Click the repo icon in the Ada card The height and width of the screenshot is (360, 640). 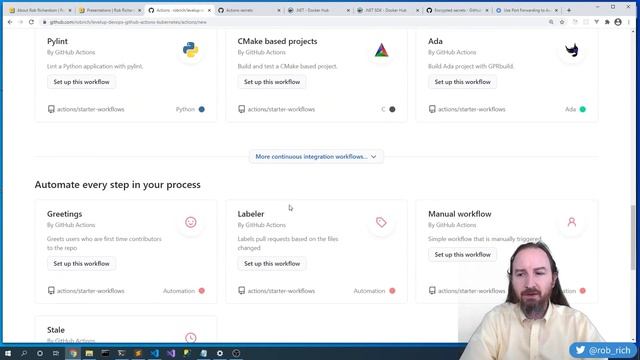click(x=432, y=109)
